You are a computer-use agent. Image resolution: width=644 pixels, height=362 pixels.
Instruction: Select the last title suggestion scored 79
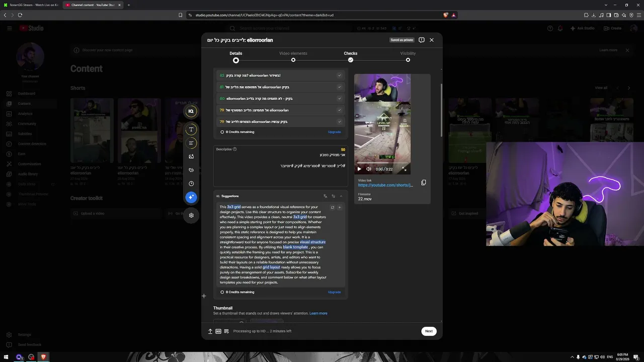click(281, 122)
